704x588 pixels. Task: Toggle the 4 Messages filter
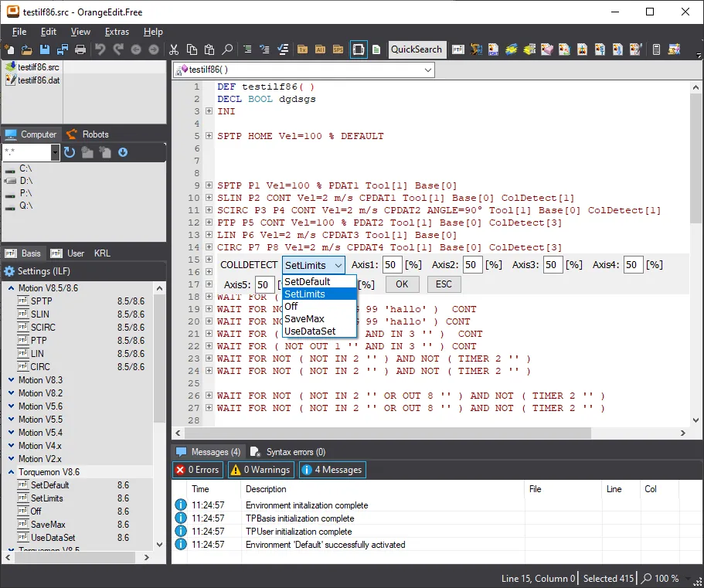coord(333,470)
